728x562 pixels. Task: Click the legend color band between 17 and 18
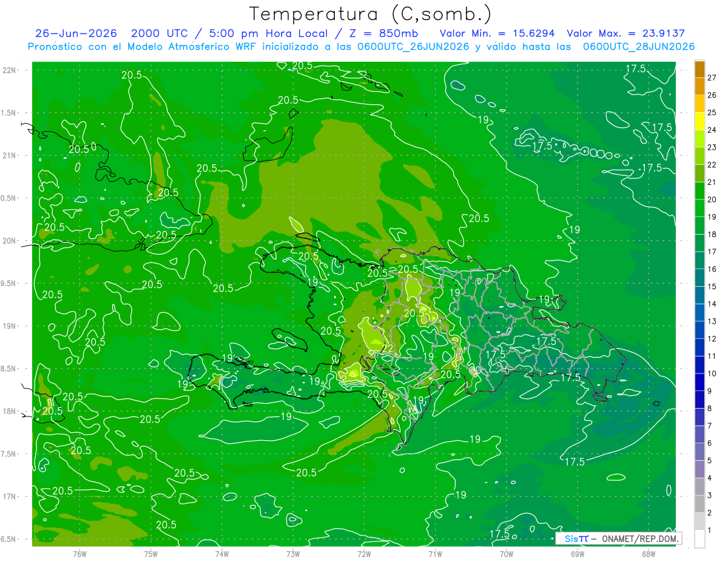pyautogui.click(x=699, y=243)
